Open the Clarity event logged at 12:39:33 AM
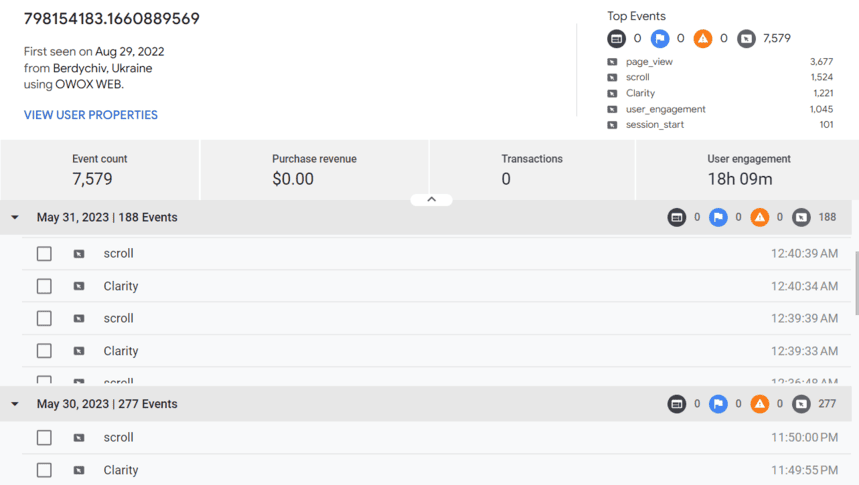Image resolution: width=859 pixels, height=485 pixels. tap(437, 351)
